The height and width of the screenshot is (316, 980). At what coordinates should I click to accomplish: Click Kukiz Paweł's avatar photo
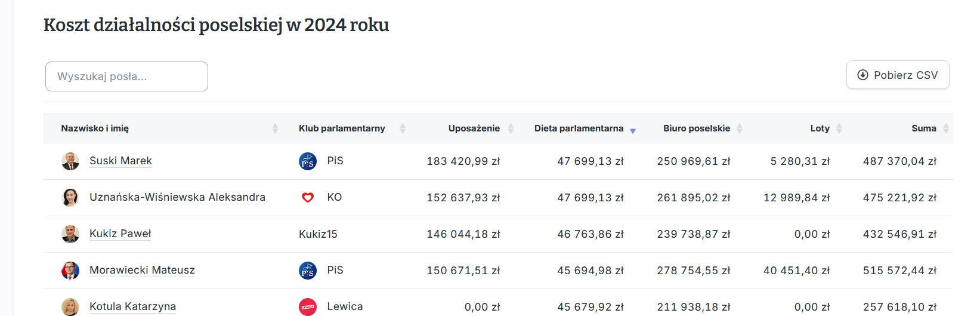70,234
